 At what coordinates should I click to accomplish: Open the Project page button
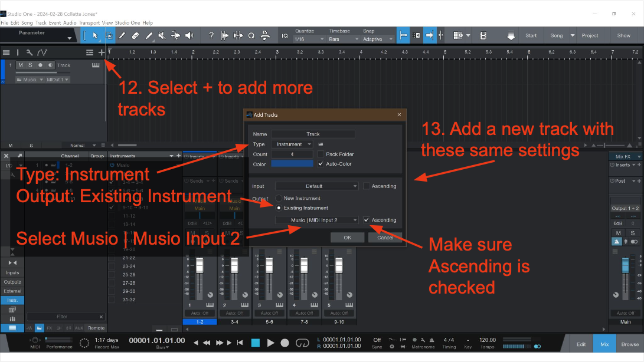tap(590, 36)
